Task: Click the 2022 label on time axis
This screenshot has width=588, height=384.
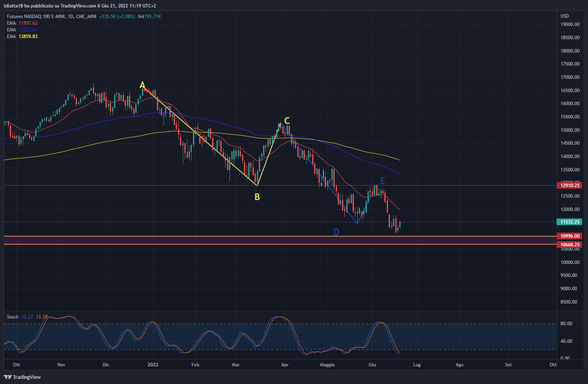Action: click(153, 365)
